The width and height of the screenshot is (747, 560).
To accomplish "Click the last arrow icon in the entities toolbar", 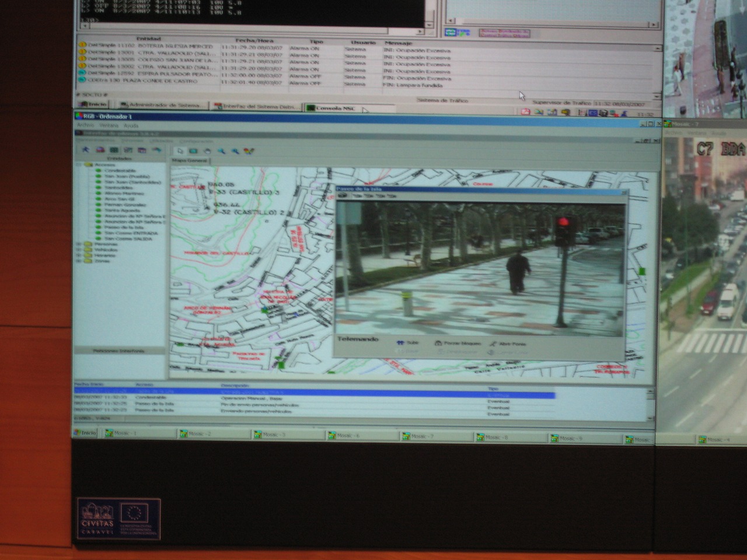I will [x=156, y=150].
